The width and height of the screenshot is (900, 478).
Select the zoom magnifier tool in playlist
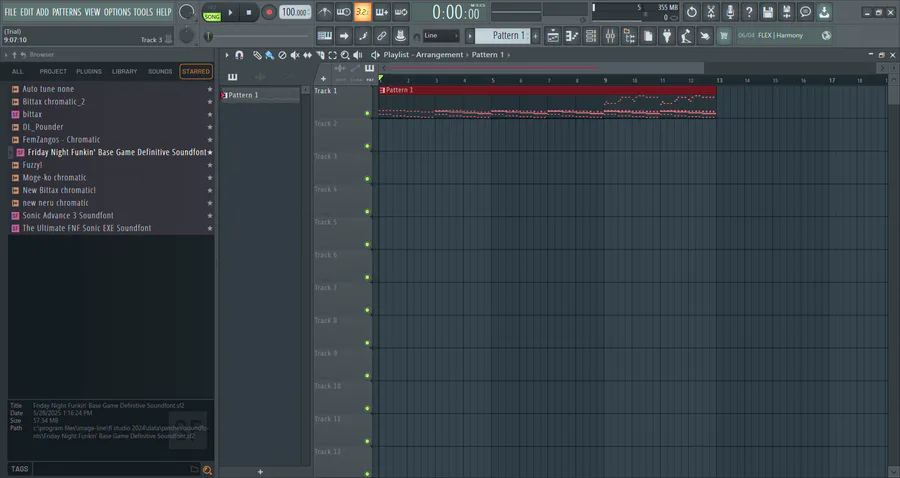click(345, 55)
